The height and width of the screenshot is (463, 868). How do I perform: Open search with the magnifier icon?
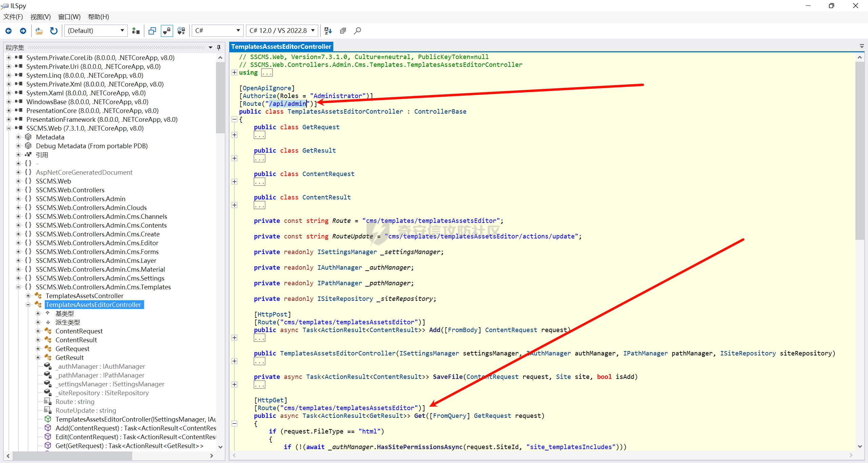357,31
